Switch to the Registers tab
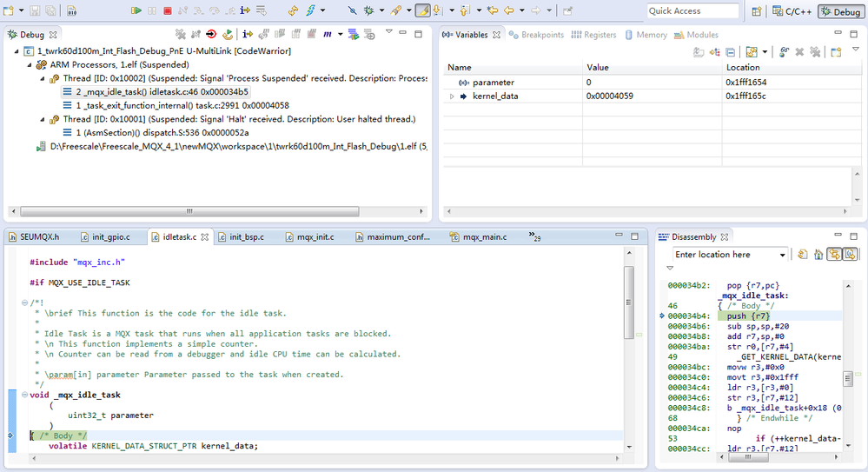The height and width of the screenshot is (472, 868). point(593,35)
